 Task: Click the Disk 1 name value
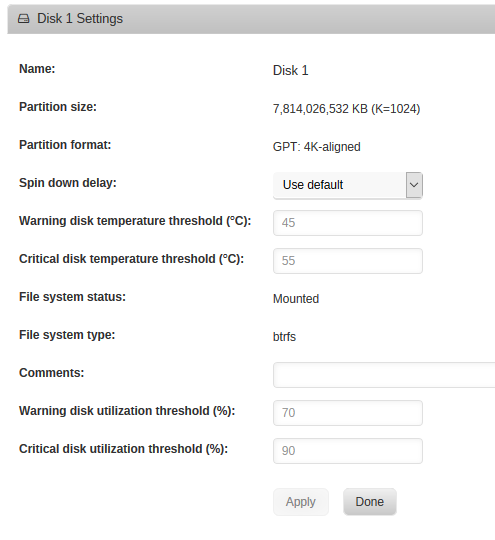pyautogui.click(x=290, y=71)
